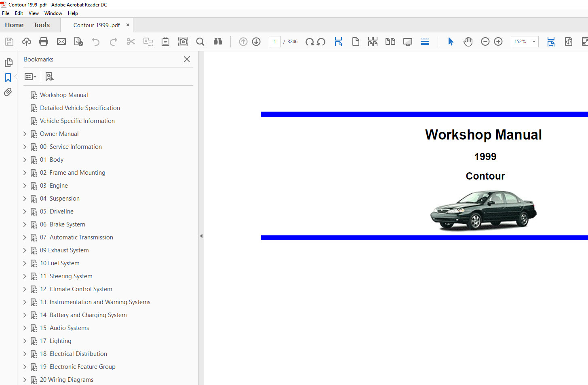
Task: Take a snapshot with the camera icon
Action: coord(183,42)
